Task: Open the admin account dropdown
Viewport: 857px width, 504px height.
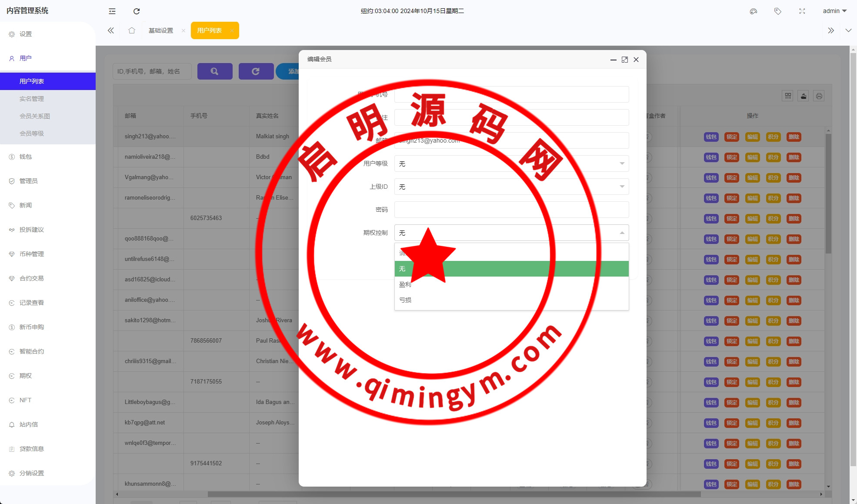Action: pyautogui.click(x=834, y=11)
